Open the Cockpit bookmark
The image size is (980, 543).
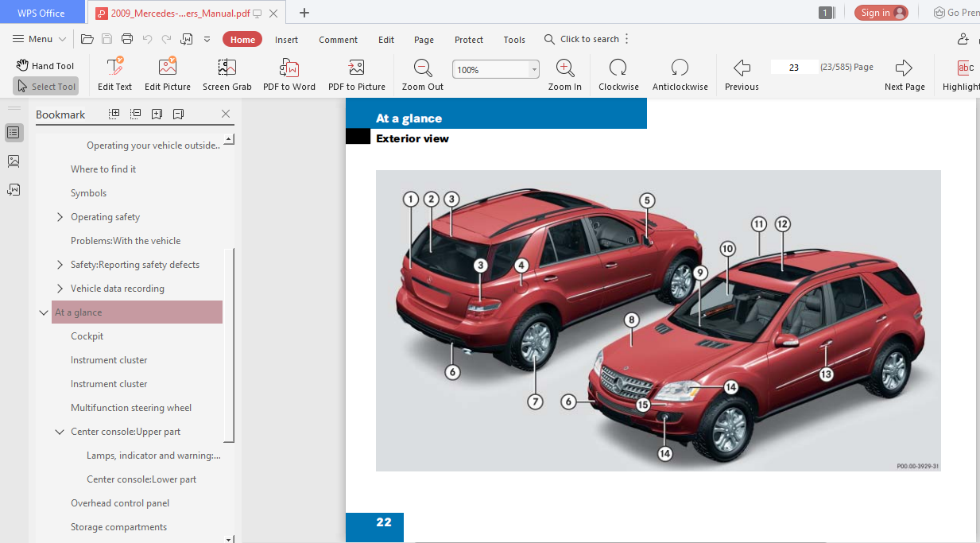click(87, 336)
